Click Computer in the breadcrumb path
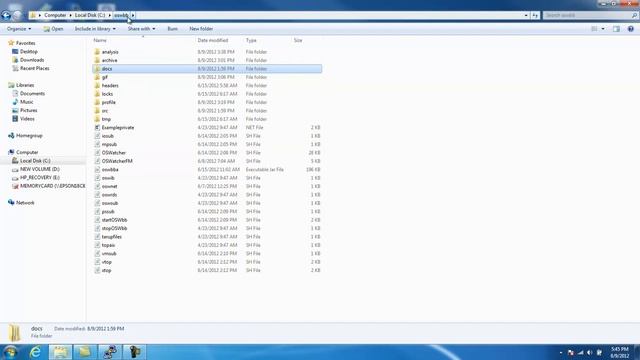 pyautogui.click(x=55, y=15)
